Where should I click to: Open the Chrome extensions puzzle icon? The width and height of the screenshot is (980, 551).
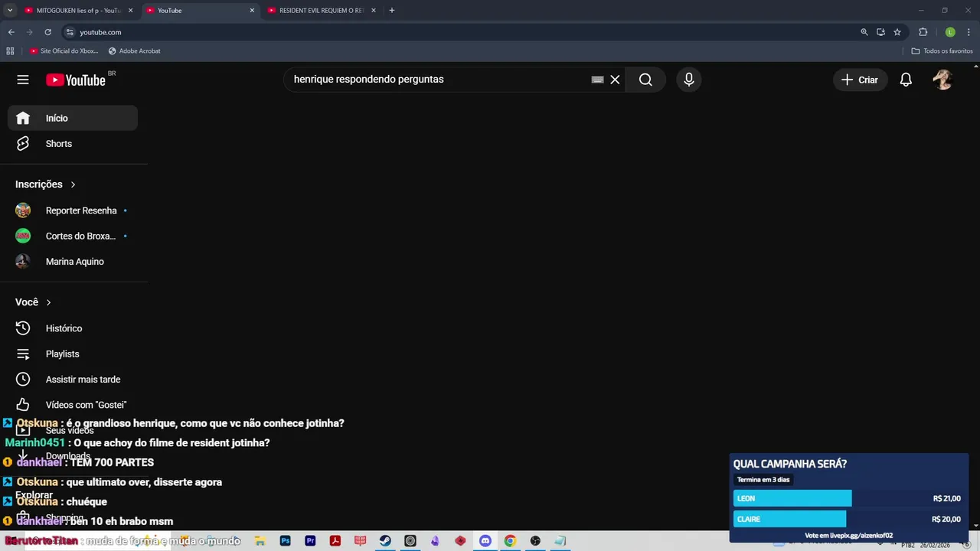[x=923, y=32]
